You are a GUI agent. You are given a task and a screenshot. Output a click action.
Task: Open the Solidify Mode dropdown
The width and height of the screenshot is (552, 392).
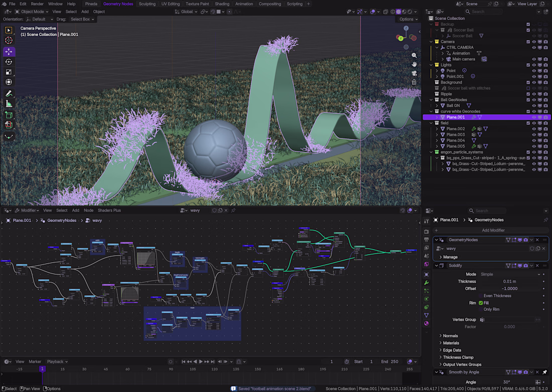pos(509,274)
